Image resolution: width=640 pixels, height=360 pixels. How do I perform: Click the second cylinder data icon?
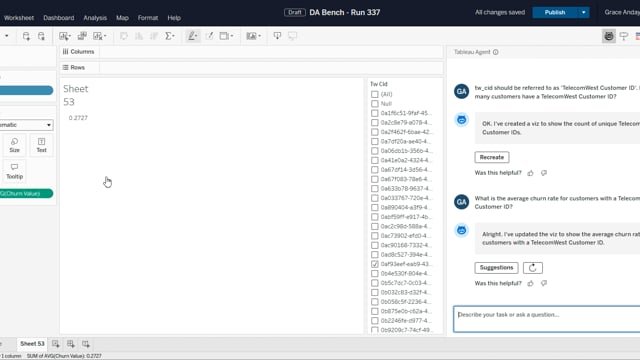click(x=41, y=36)
